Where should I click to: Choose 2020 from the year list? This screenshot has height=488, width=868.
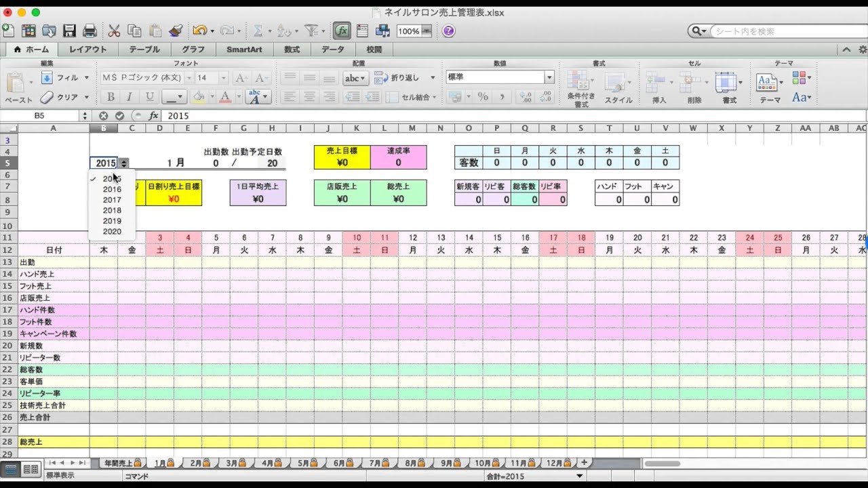click(113, 232)
